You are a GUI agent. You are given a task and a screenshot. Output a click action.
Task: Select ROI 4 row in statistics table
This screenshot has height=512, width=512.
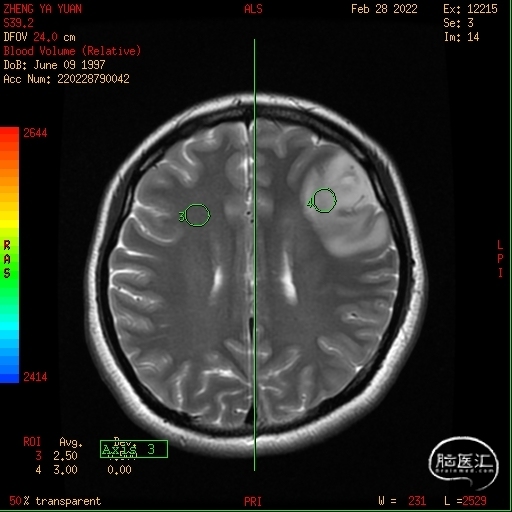tap(83, 470)
